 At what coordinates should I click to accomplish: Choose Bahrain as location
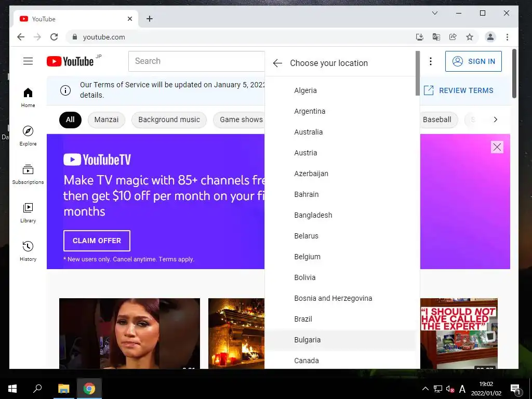(340, 194)
